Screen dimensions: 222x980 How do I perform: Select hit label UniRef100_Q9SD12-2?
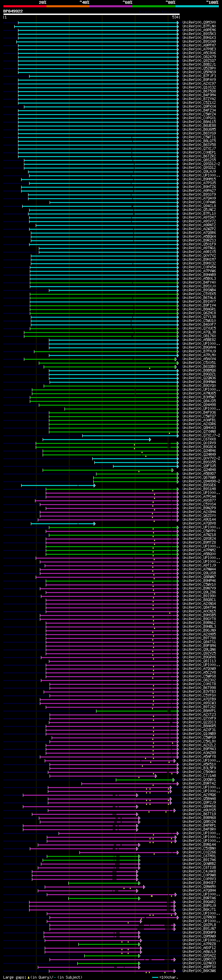click(201, 164)
